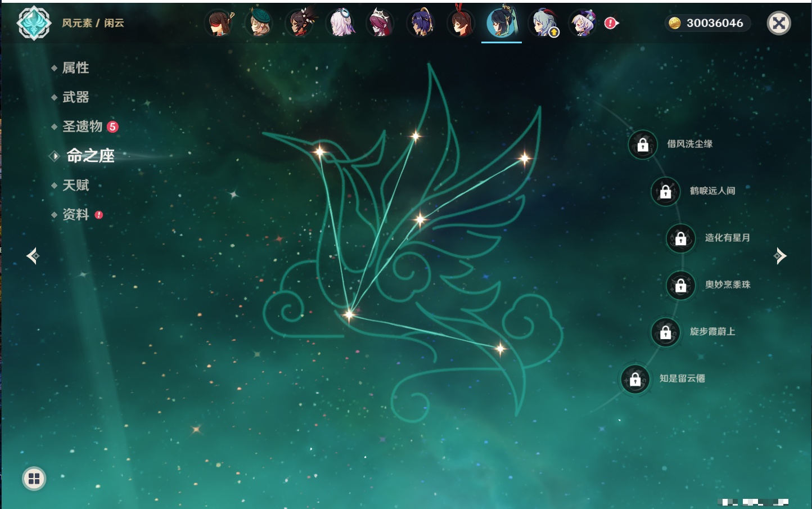812x509 pixels.
Task: Select the white-haired avatar wearing goggles
Action: pos(340,23)
